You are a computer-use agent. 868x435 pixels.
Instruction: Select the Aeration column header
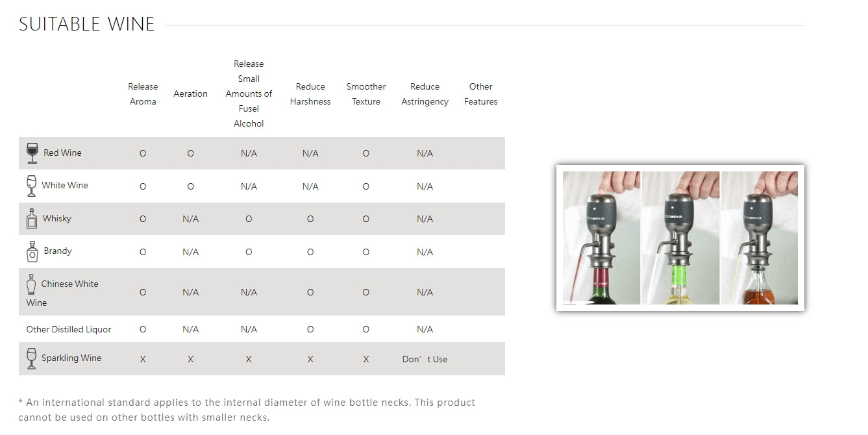pos(190,93)
